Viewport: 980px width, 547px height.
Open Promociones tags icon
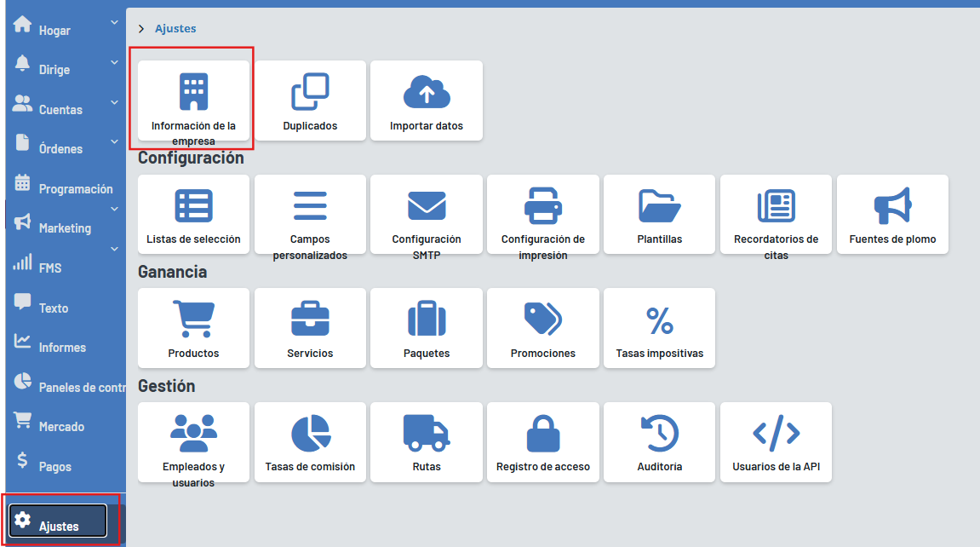coord(542,319)
